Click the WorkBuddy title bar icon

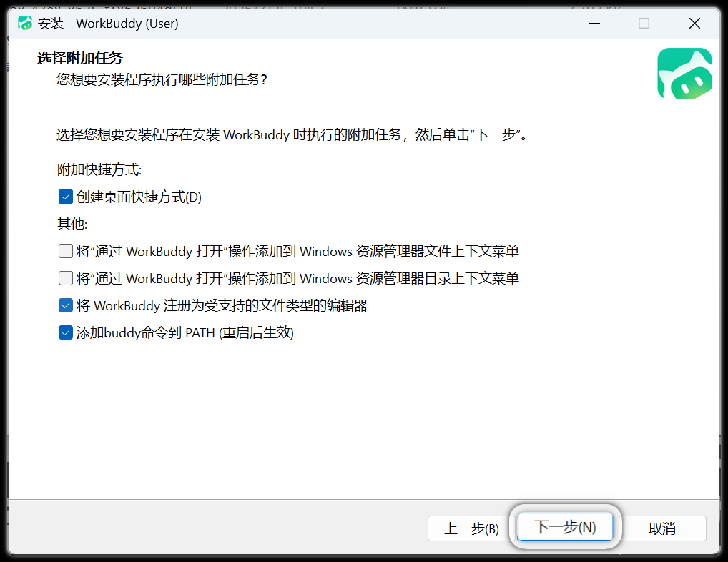pos(25,23)
